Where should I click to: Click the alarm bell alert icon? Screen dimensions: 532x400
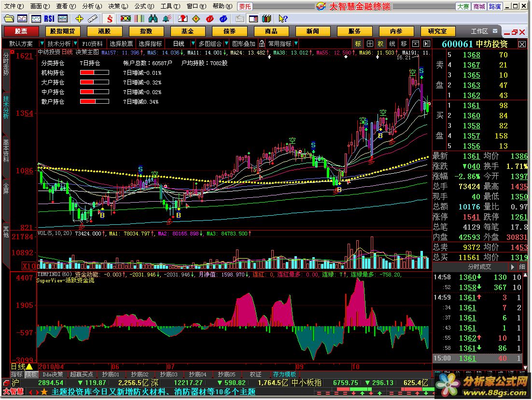tap(167, 19)
